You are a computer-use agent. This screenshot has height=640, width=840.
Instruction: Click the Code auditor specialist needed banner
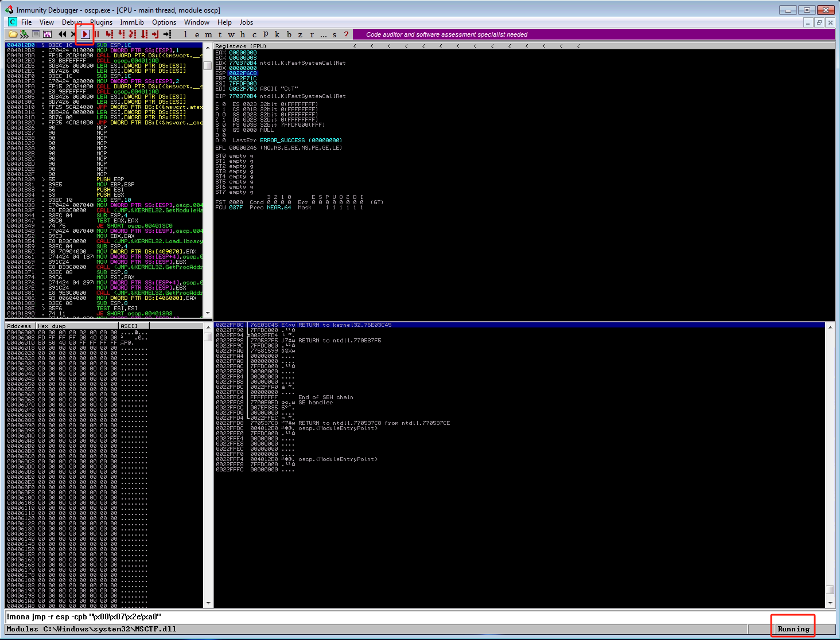[593, 34]
